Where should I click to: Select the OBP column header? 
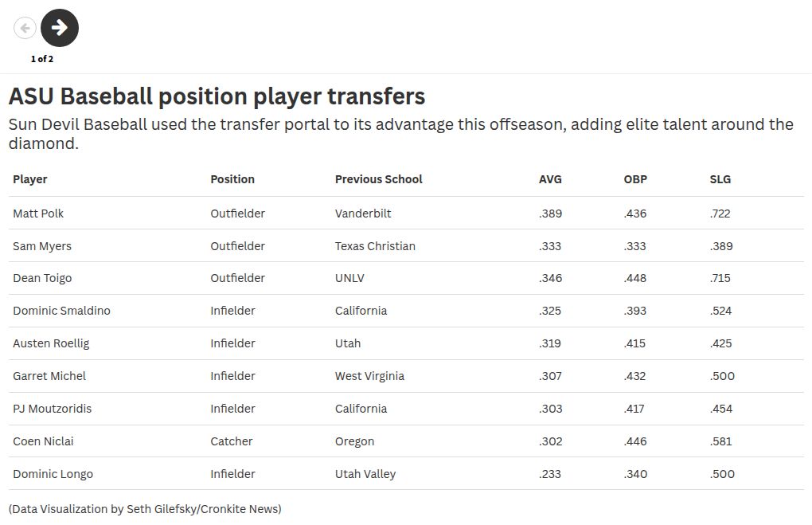635,179
